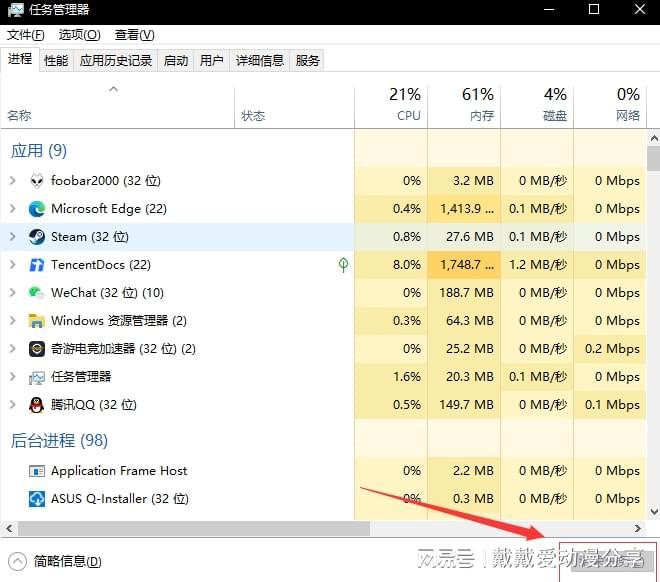Click the horizontal scrollbar left arrow
The height and width of the screenshot is (582, 660).
point(9,528)
